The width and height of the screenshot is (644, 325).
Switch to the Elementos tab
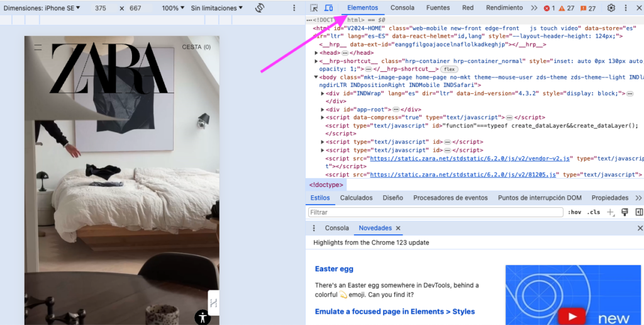tap(363, 8)
